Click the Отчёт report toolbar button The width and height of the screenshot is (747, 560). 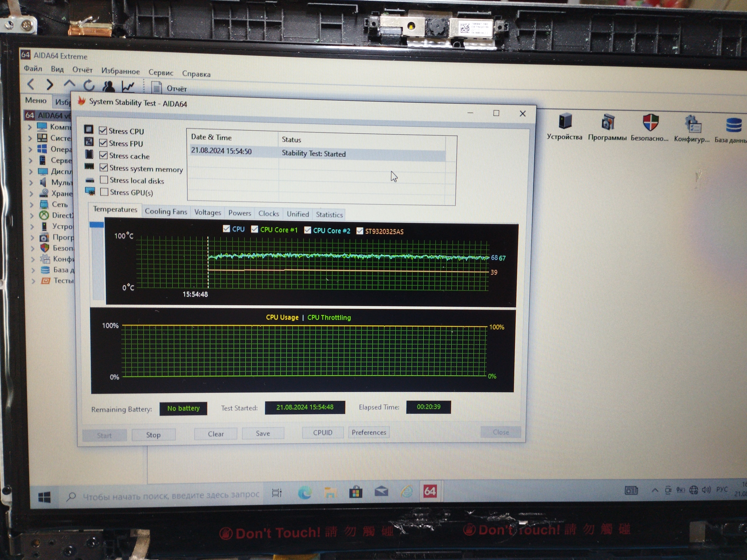tap(169, 88)
